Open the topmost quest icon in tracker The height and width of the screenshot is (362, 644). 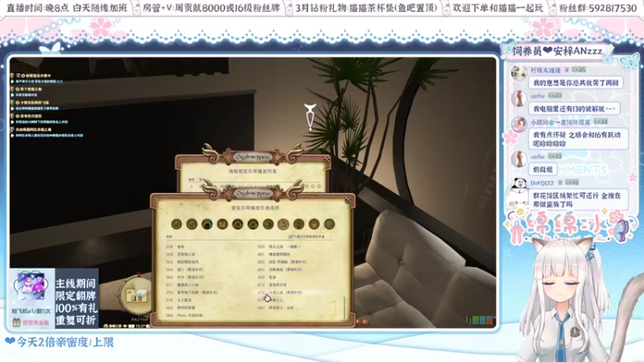(x=12, y=76)
